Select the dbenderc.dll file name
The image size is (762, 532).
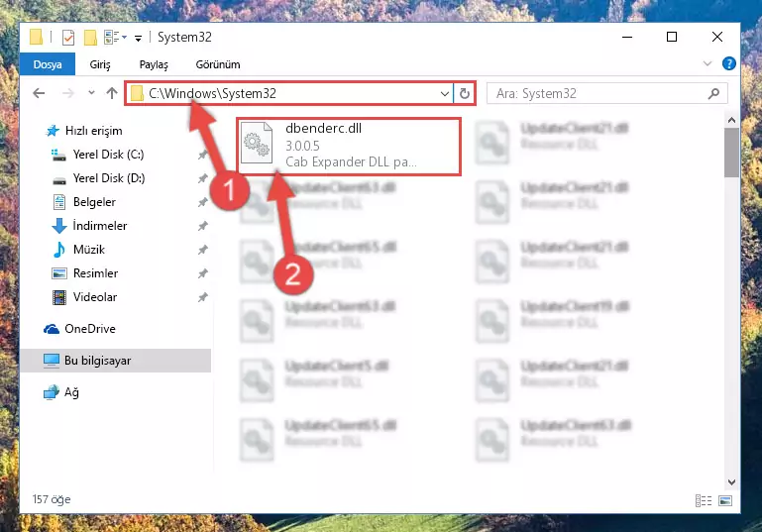pyautogui.click(x=323, y=128)
